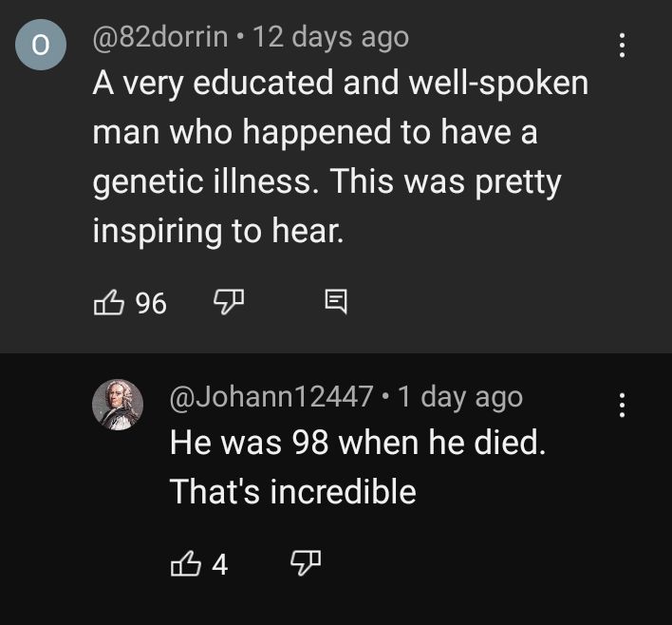Open the @Johann12447 username link
Viewport: 672px width, 625px height.
[271, 397]
